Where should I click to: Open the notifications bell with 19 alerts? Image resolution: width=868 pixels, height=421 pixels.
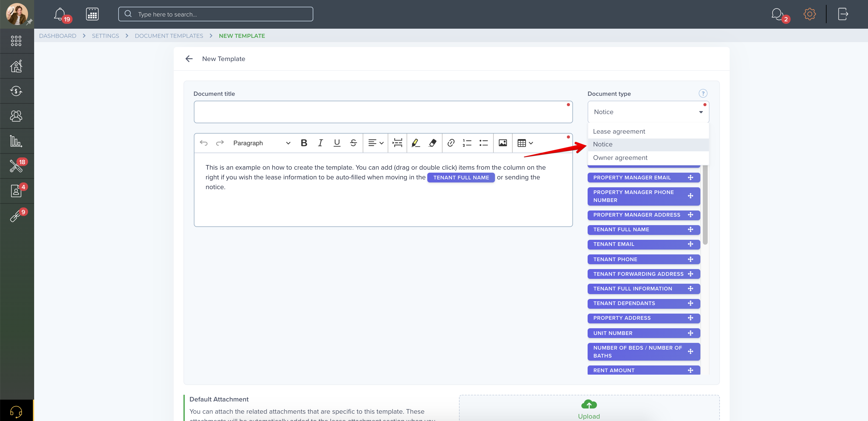click(x=60, y=14)
